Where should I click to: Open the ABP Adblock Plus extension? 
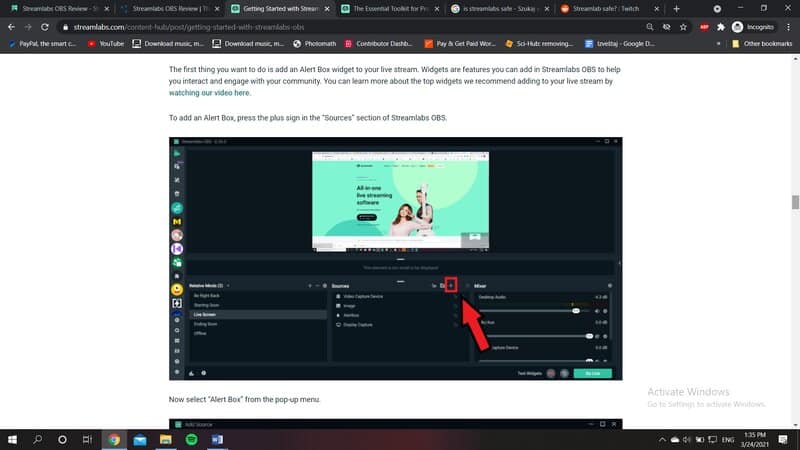click(x=704, y=27)
